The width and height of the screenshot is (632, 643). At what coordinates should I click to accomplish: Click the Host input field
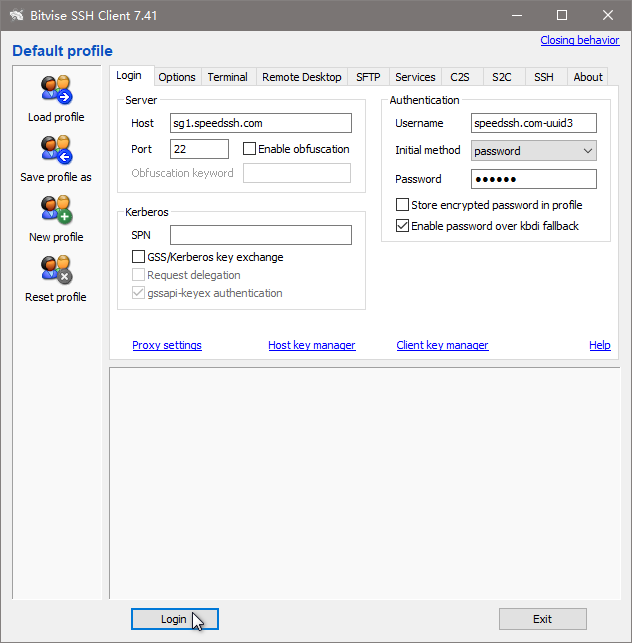(x=261, y=123)
